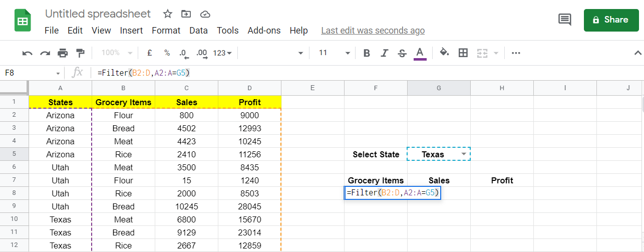The width and height of the screenshot is (644, 252).
Task: Click the formula bar input
Action: (x=368, y=73)
